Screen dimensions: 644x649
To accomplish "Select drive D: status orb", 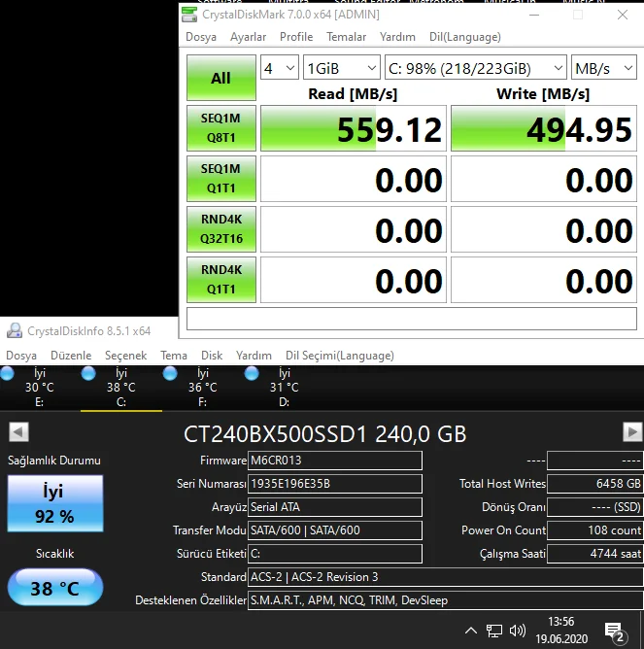I will click(x=252, y=374).
